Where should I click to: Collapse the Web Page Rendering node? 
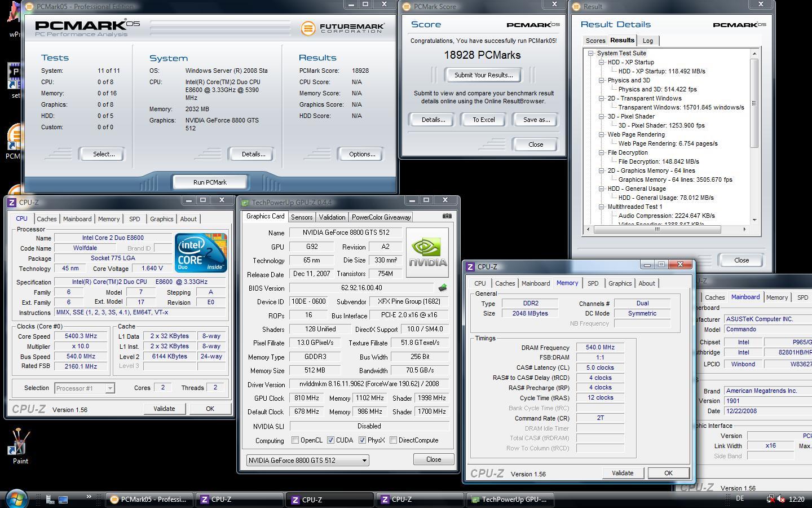pos(601,134)
